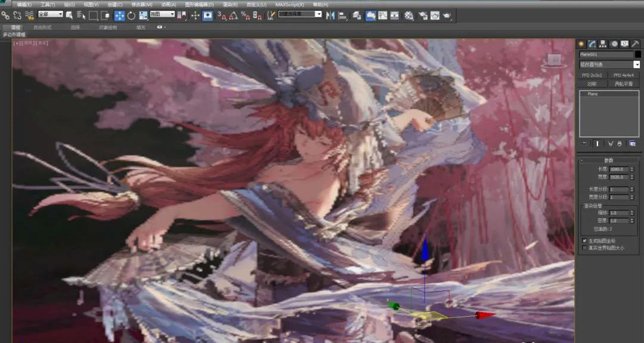Click Pin Stack icon below modifier stack
This screenshot has width=644, height=343.
pos(585,143)
